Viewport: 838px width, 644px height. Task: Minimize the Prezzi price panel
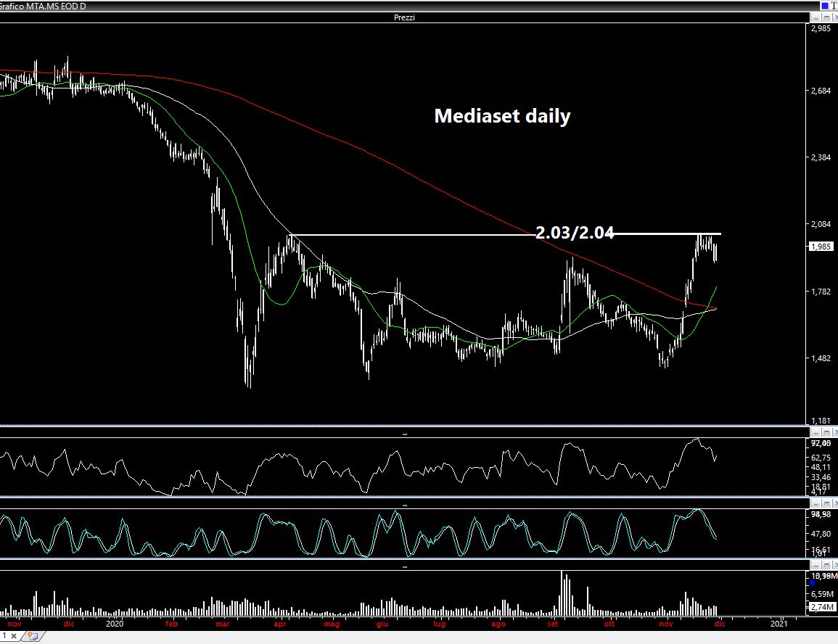pos(816,17)
